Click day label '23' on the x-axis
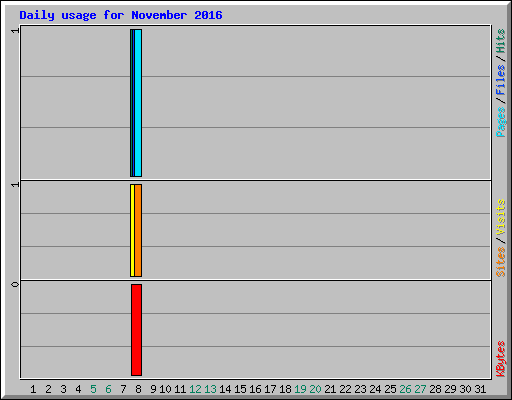This screenshot has width=512, height=400. (x=360, y=389)
